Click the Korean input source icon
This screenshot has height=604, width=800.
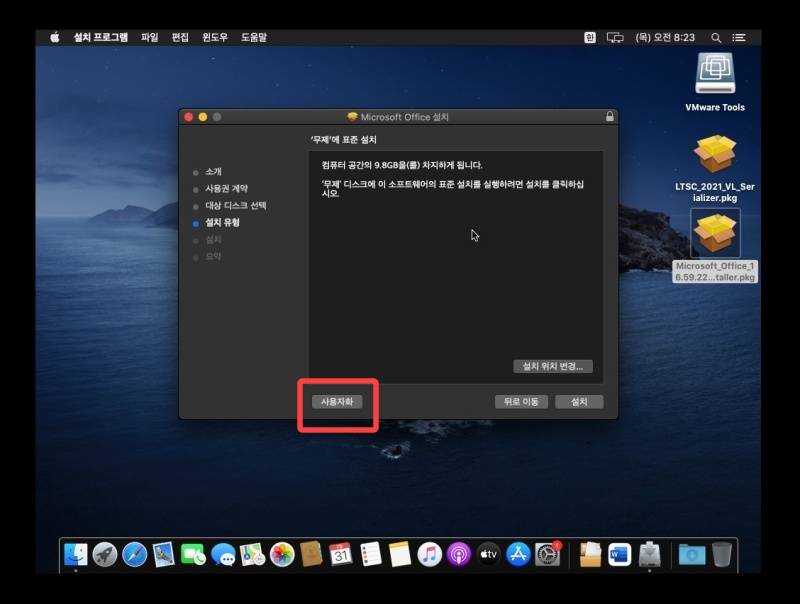coord(590,37)
